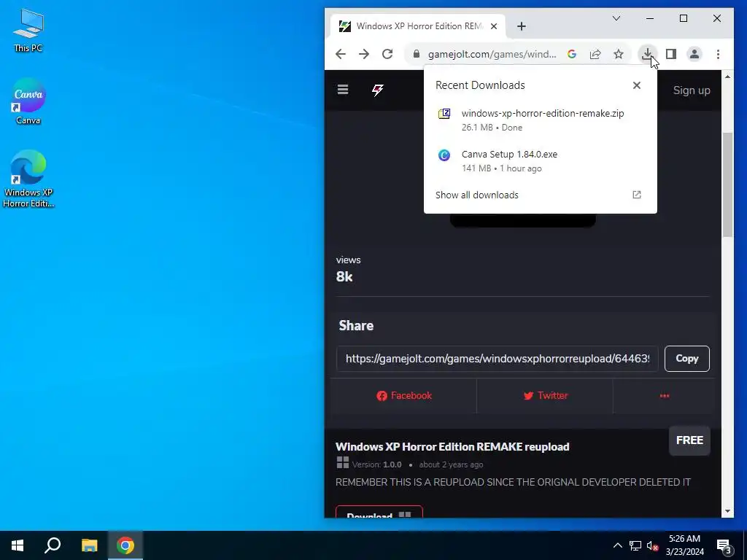Open a new Chrome tab
747x560 pixels.
(521, 26)
